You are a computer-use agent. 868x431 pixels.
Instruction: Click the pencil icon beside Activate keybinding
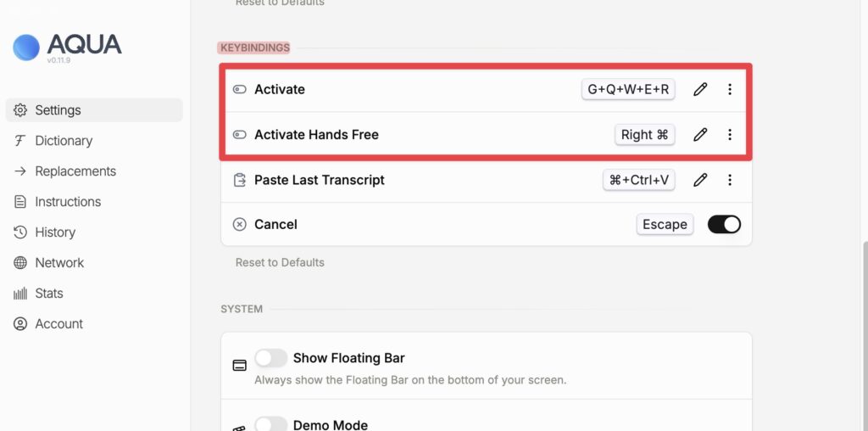tap(700, 89)
